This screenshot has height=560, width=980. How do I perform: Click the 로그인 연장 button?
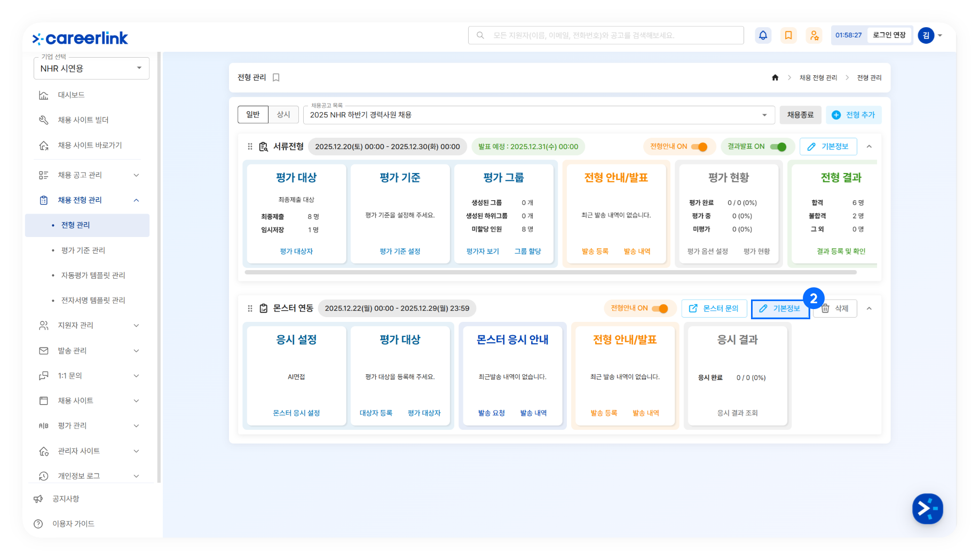[x=889, y=35]
